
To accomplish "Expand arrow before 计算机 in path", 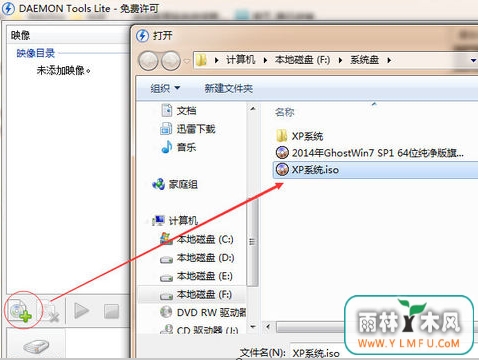I will (216, 60).
